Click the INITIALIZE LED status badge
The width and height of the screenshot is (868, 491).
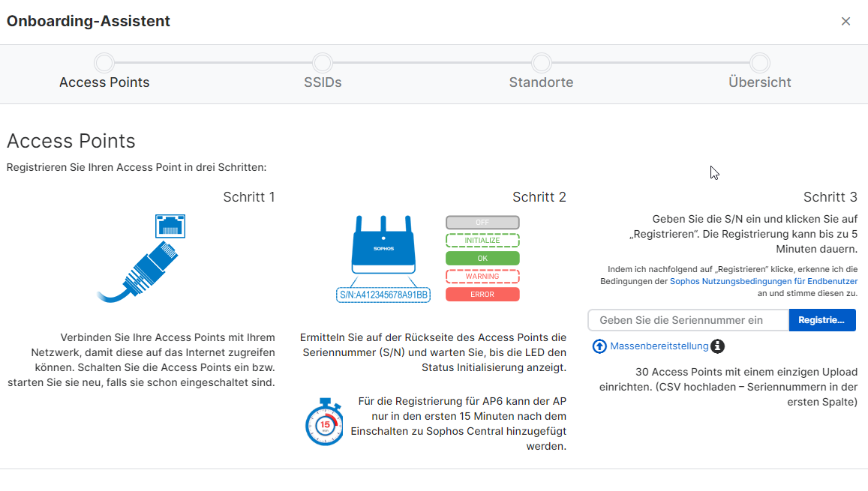[x=482, y=241]
